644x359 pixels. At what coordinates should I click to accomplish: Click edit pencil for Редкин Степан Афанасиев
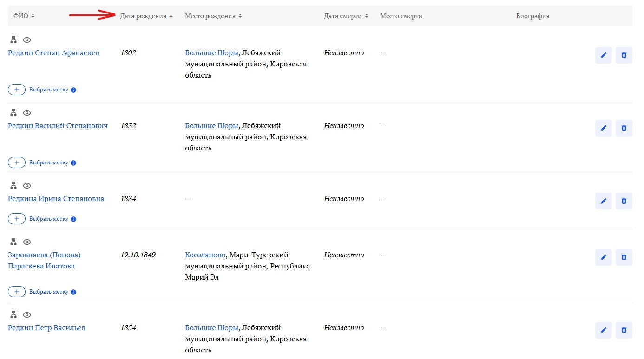(x=603, y=55)
